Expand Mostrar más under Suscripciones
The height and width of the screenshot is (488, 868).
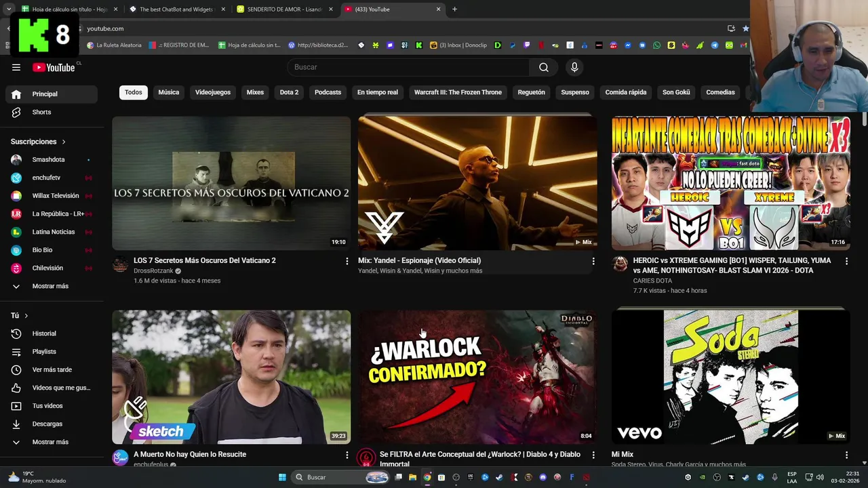[x=52, y=286]
